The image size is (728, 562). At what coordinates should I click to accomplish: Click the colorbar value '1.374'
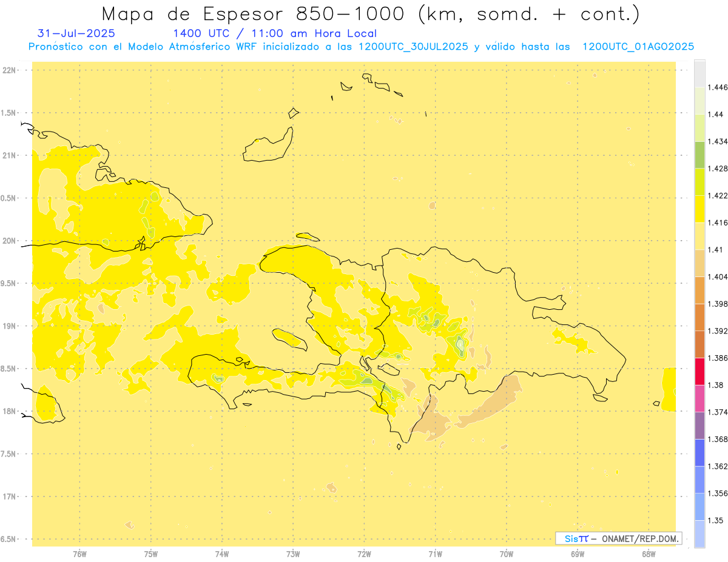[x=718, y=412]
